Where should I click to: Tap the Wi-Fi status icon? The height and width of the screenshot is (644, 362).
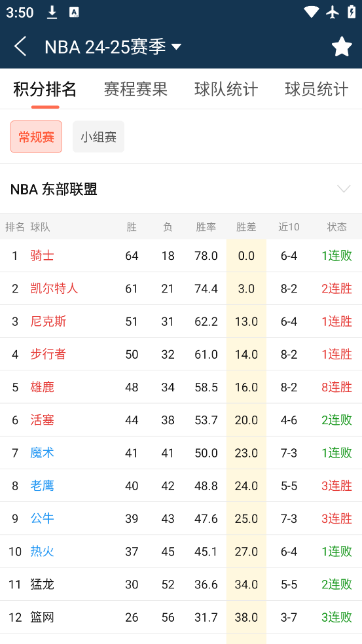pos(312,12)
